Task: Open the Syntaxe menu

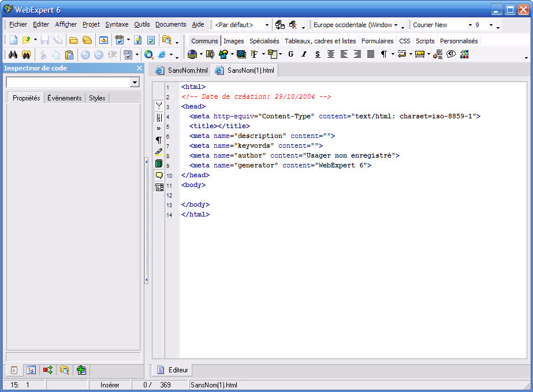Action: (x=117, y=24)
